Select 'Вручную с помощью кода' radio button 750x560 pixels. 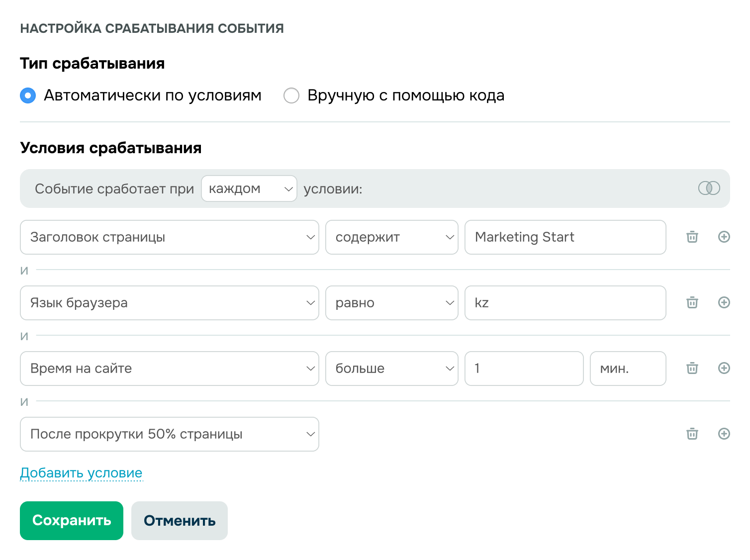(x=291, y=95)
